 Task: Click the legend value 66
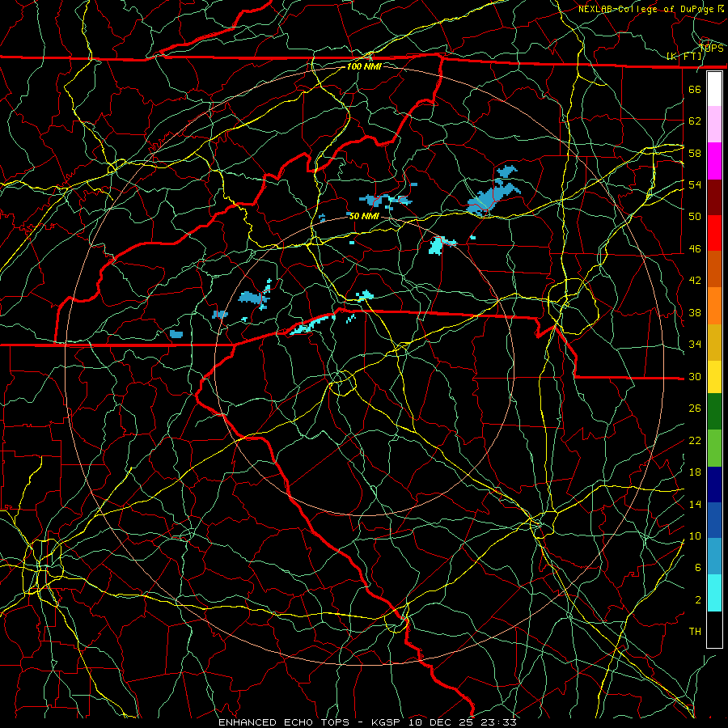tap(695, 89)
